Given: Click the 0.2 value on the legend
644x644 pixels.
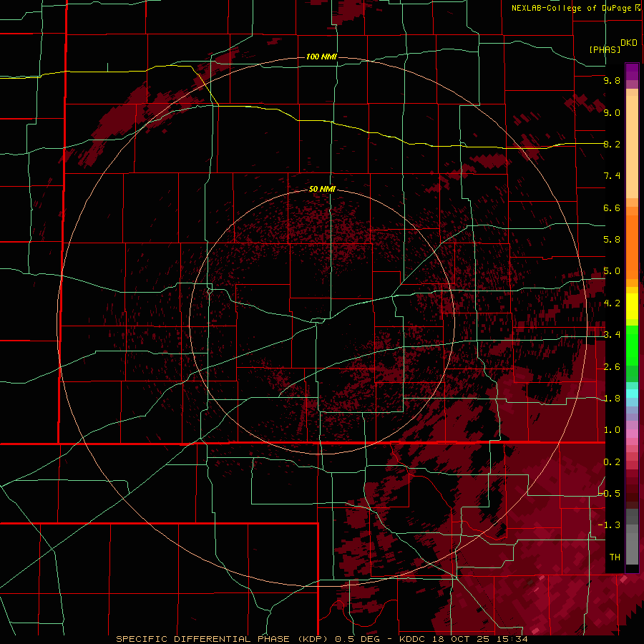Looking at the screenshot, I should coord(612,462).
